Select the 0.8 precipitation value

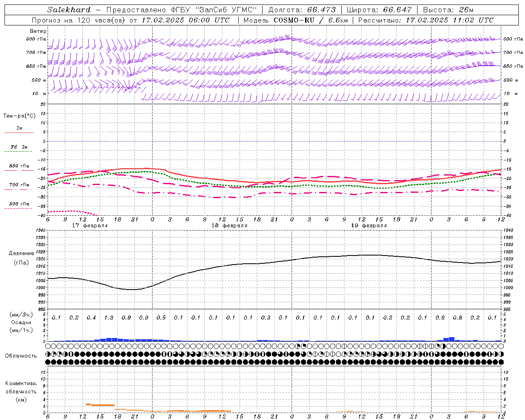coord(457,317)
